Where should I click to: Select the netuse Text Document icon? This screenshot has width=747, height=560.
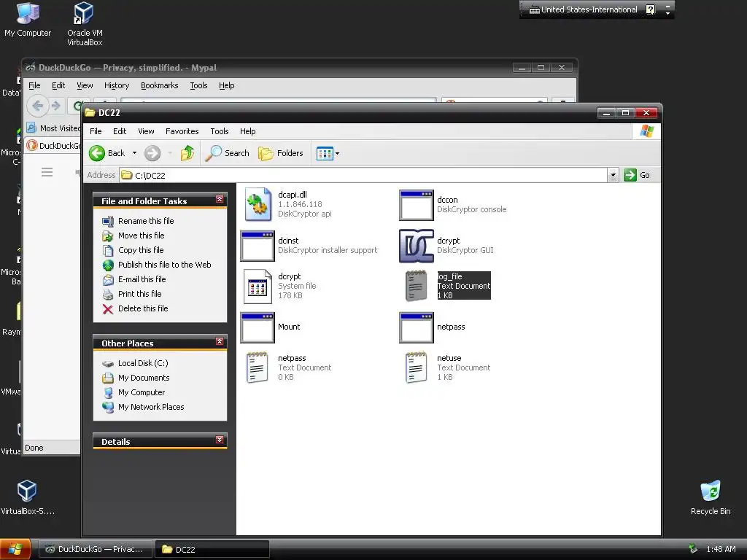point(417,367)
